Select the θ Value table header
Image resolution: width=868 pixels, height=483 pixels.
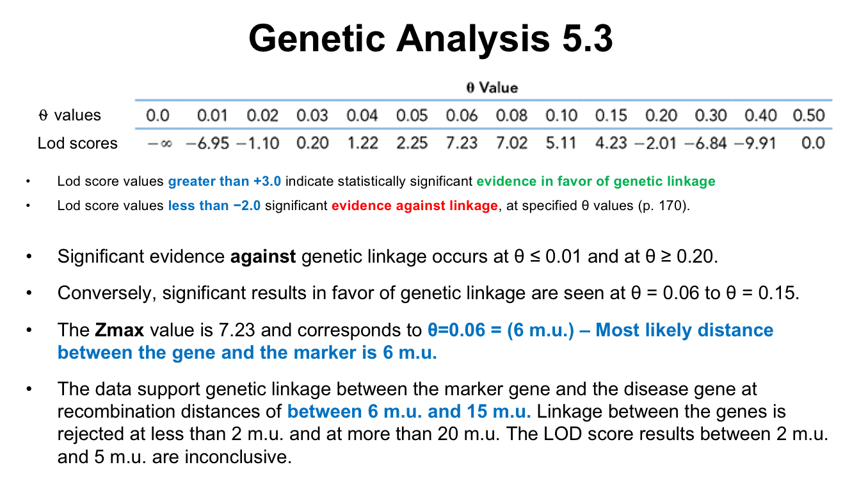coord(492,88)
